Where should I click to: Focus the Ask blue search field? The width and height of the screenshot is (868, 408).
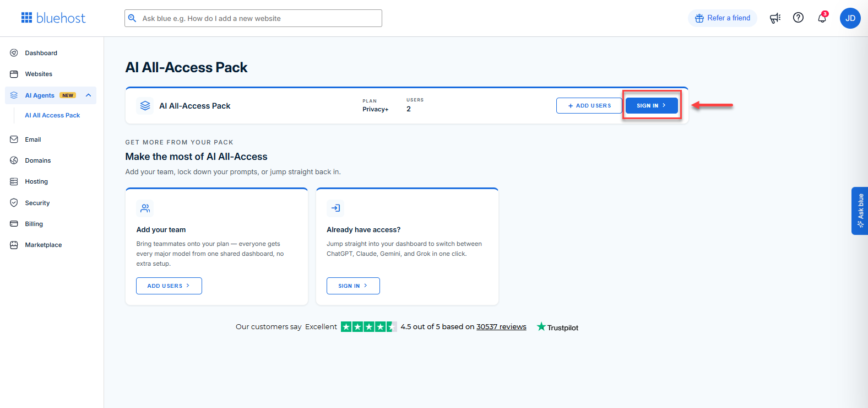[253, 18]
